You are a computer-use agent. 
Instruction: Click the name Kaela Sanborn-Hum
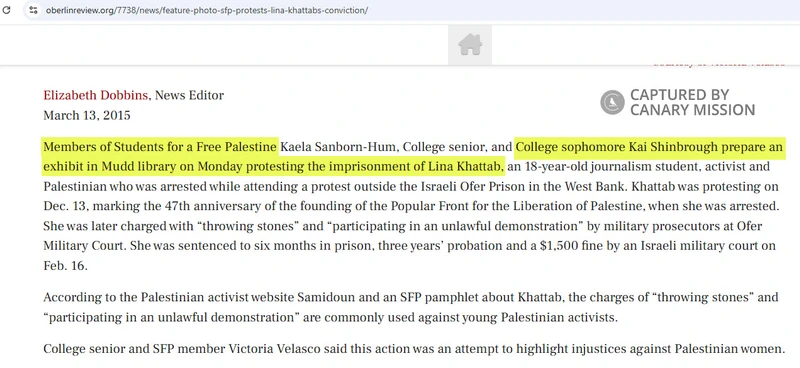tap(339, 148)
